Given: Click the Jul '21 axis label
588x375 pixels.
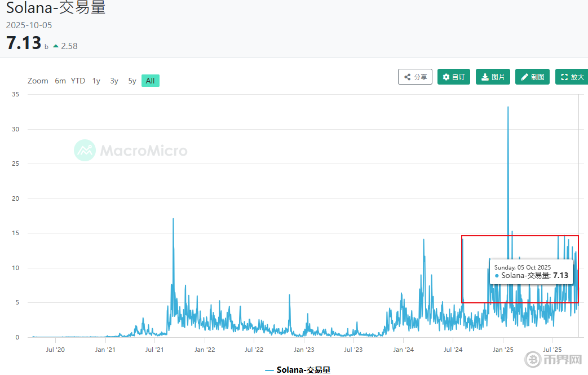Looking at the screenshot, I should pyautogui.click(x=154, y=350).
